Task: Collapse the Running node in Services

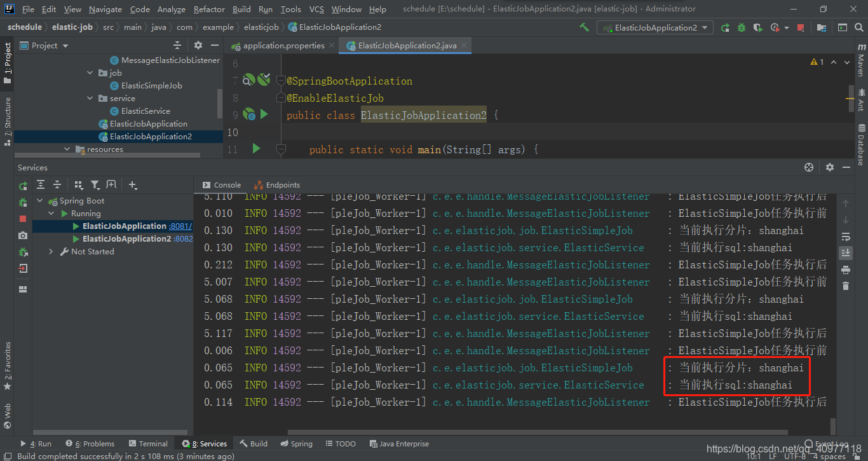Action: 52,214
